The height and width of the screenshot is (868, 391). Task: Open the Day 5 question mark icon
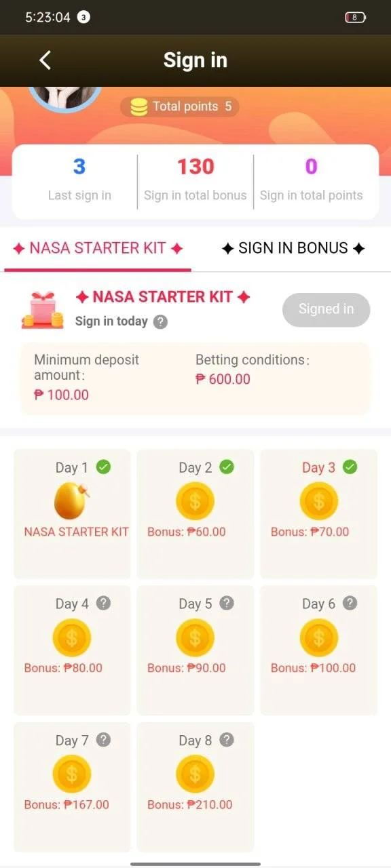[227, 603]
